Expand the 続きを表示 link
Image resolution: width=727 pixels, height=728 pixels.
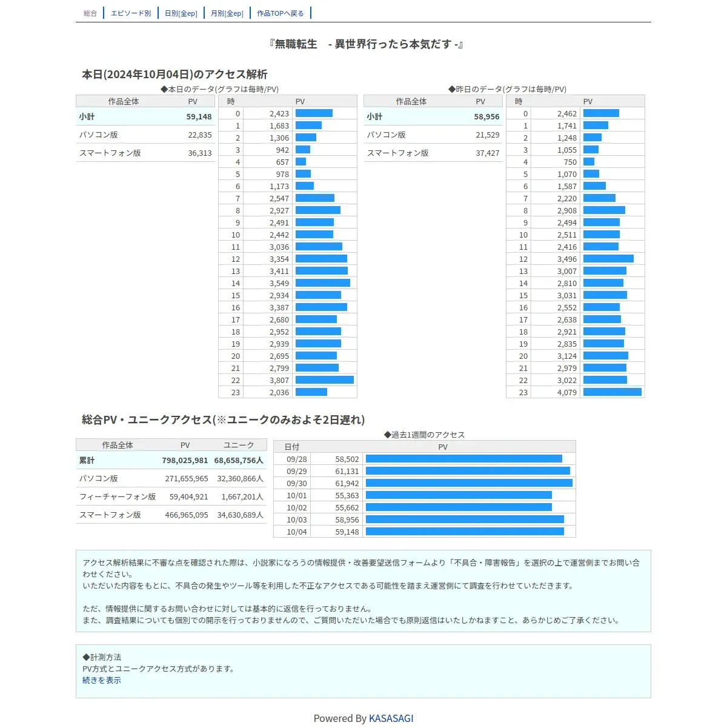[x=102, y=680]
